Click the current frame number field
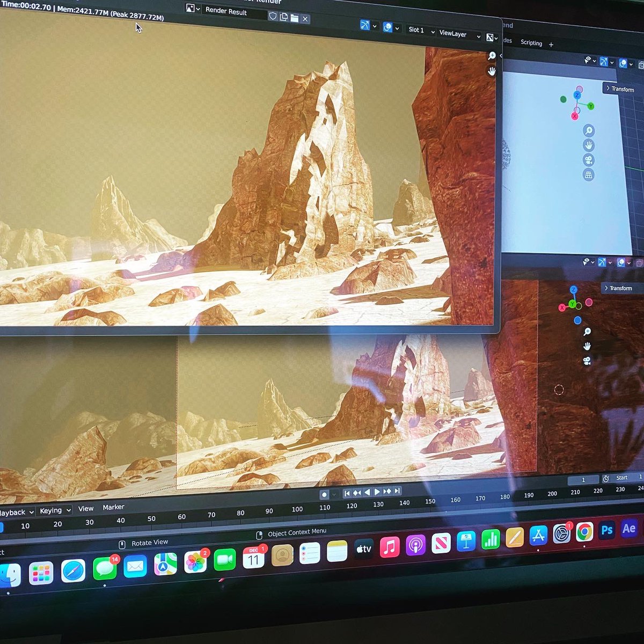Screen dimensions: 644x644 [x=583, y=480]
